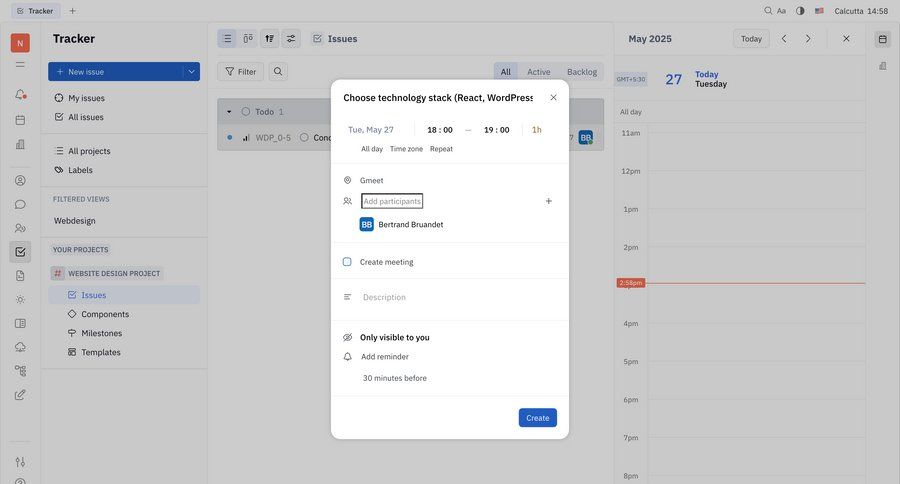Toggle Only visible to you setting
900x484 pixels.
394,338
